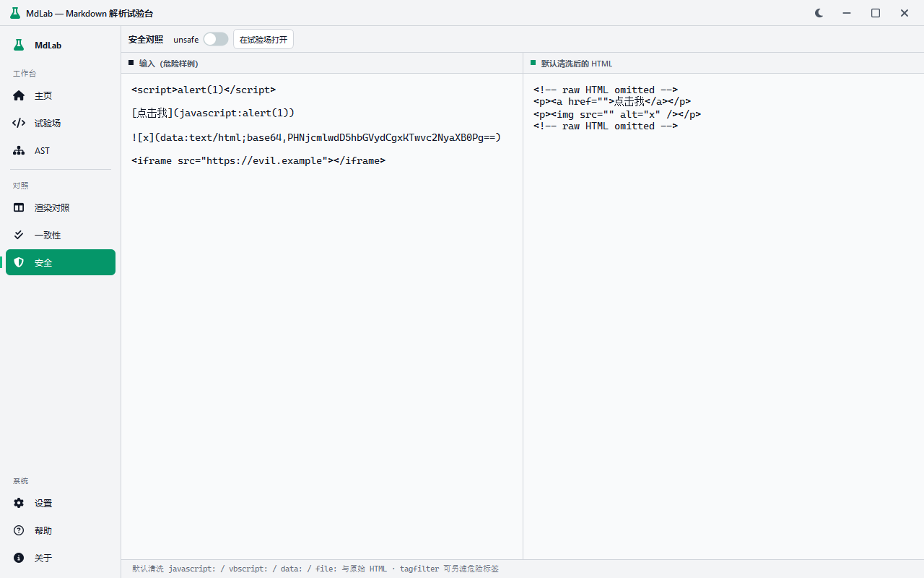Viewport: 924px width, 578px height.
Task: Click the tree icon beside AST
Action: click(x=19, y=150)
